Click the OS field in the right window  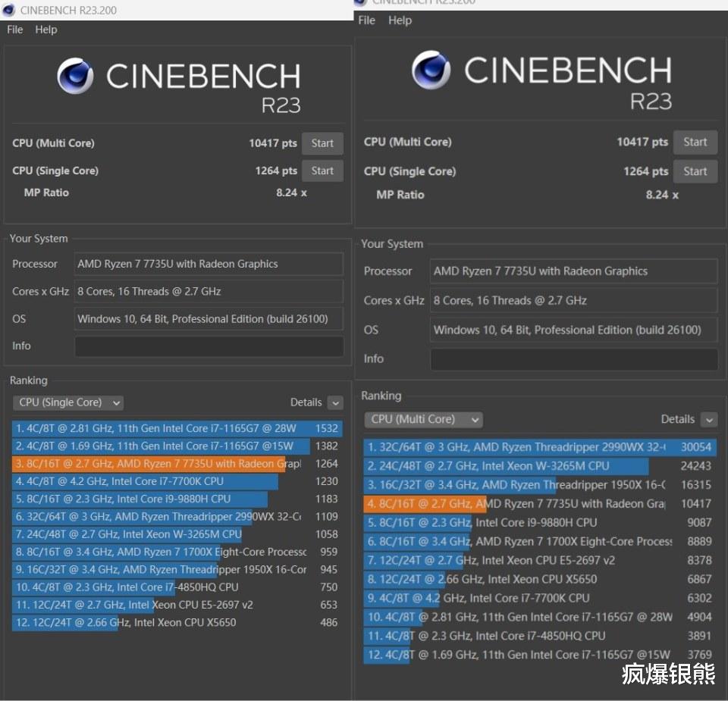(573, 330)
